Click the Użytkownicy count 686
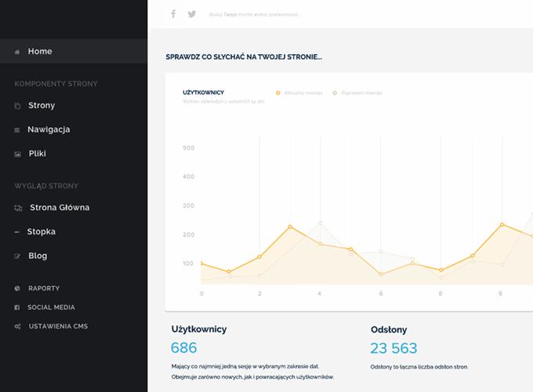This screenshot has height=392, width=533. click(x=183, y=348)
